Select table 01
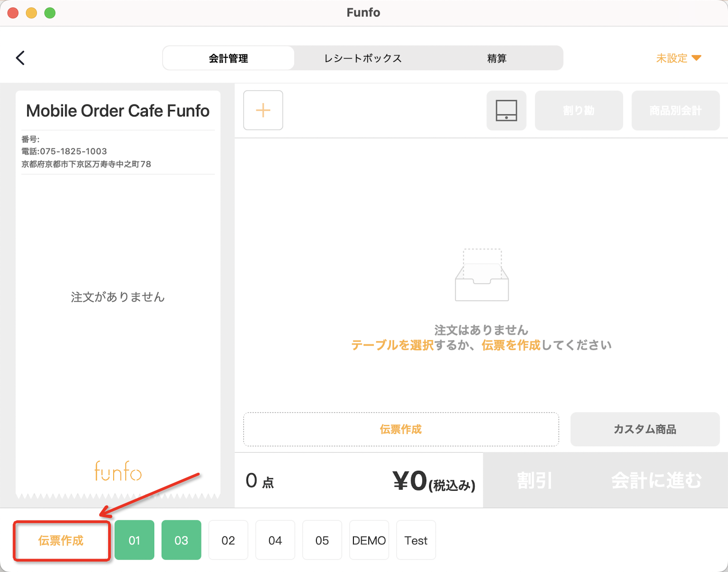 click(x=134, y=540)
